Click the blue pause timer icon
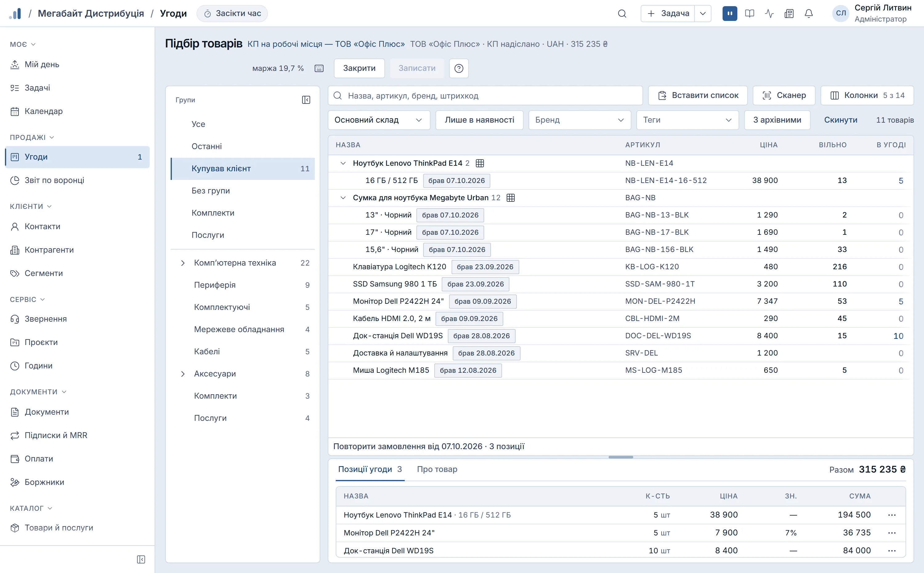 coord(730,14)
